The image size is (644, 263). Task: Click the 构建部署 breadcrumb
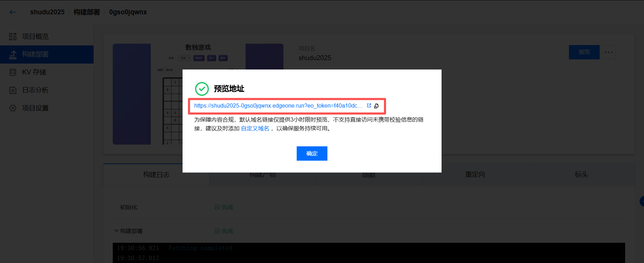tap(87, 12)
